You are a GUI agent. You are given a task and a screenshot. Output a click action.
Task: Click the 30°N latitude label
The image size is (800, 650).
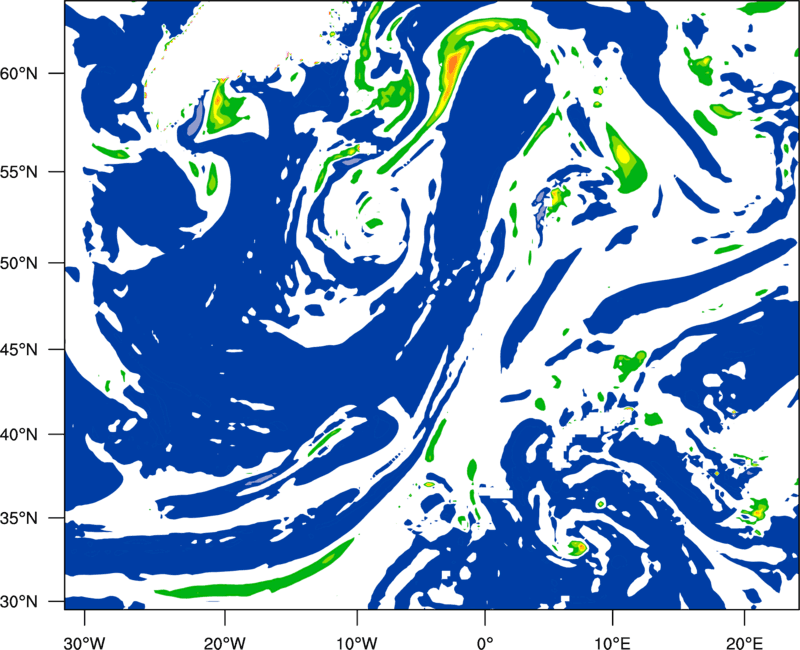pyautogui.click(x=19, y=602)
